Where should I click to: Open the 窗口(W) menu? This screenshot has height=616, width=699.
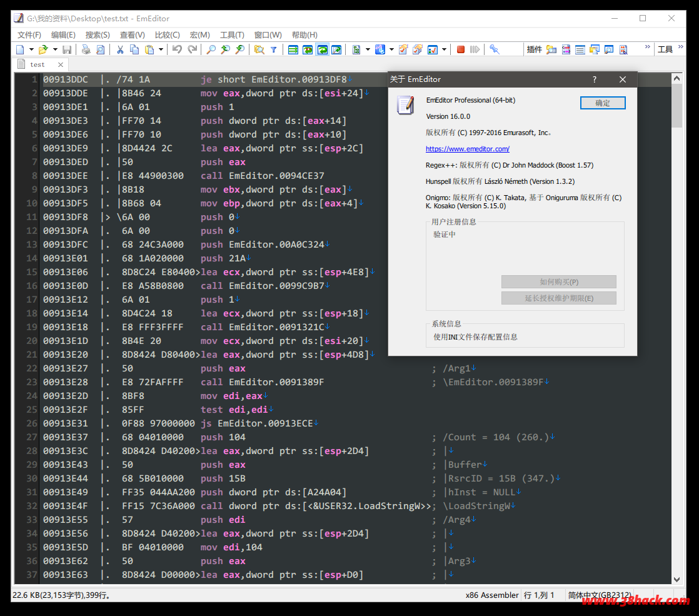268,35
